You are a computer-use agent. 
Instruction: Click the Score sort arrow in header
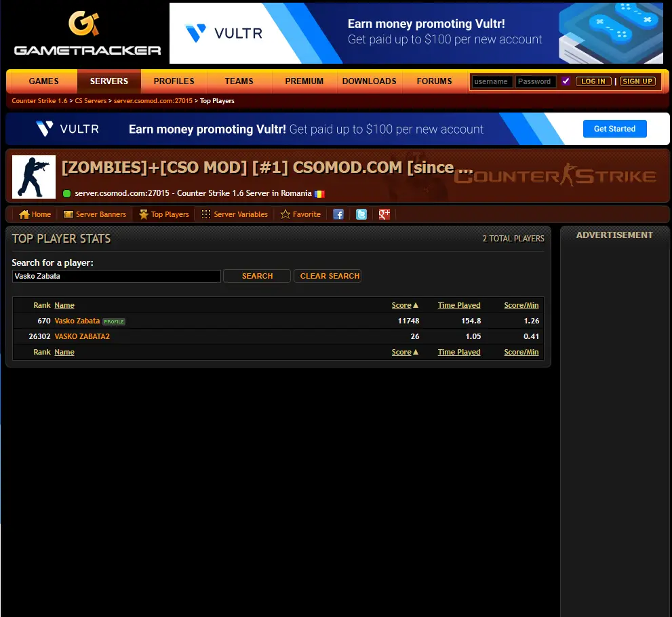pyautogui.click(x=415, y=305)
